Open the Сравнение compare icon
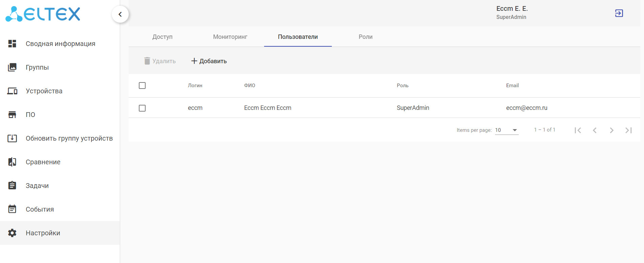This screenshot has height=263, width=644. 12,162
